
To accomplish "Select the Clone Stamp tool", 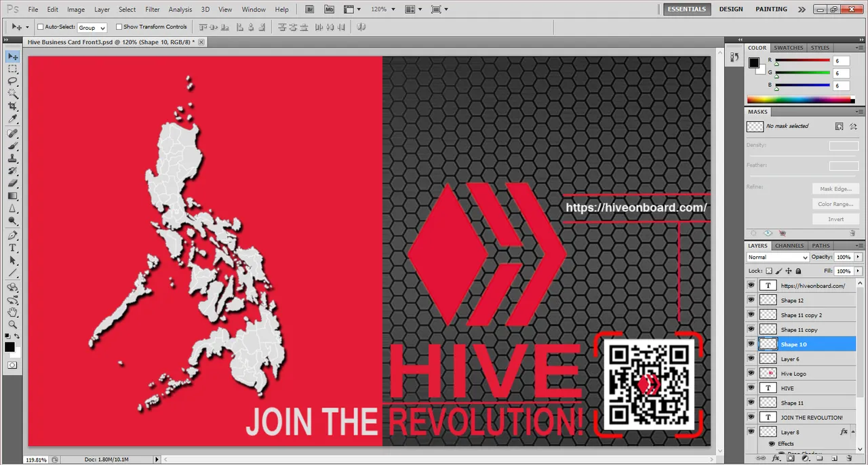I will tap(13, 159).
